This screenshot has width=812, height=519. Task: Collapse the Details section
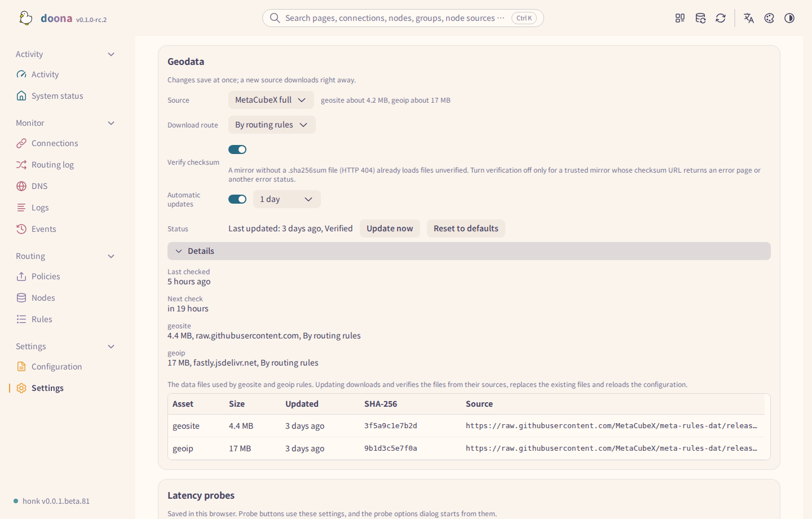coord(469,251)
